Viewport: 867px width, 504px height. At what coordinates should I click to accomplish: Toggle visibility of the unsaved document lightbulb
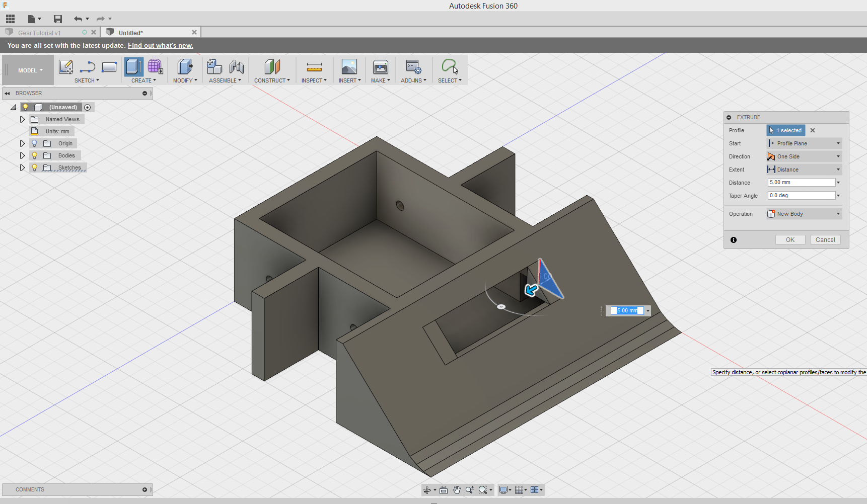tap(25, 107)
